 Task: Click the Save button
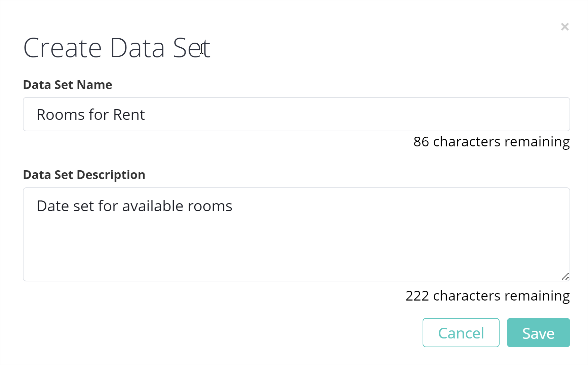coord(538,333)
